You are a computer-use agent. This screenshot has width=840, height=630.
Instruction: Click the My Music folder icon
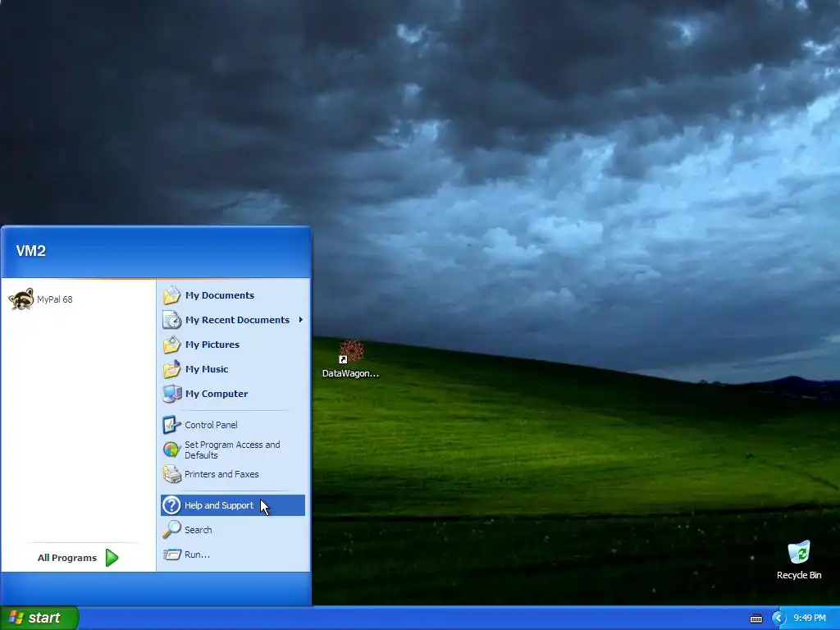point(171,369)
